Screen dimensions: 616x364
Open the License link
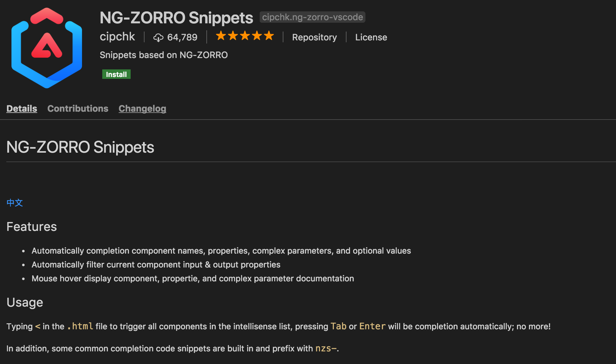click(x=371, y=37)
